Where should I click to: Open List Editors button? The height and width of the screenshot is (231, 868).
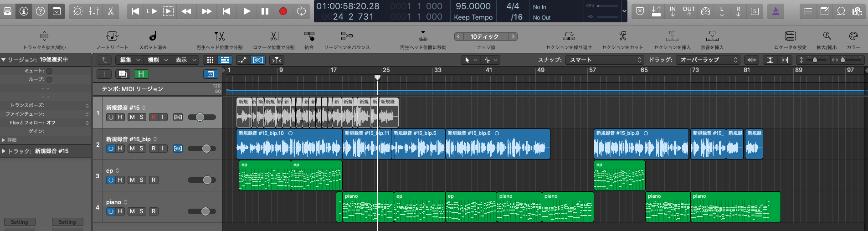click(x=808, y=11)
